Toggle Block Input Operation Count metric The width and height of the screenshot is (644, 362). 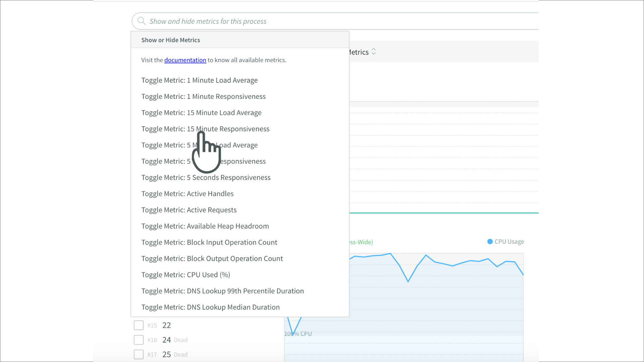click(209, 242)
